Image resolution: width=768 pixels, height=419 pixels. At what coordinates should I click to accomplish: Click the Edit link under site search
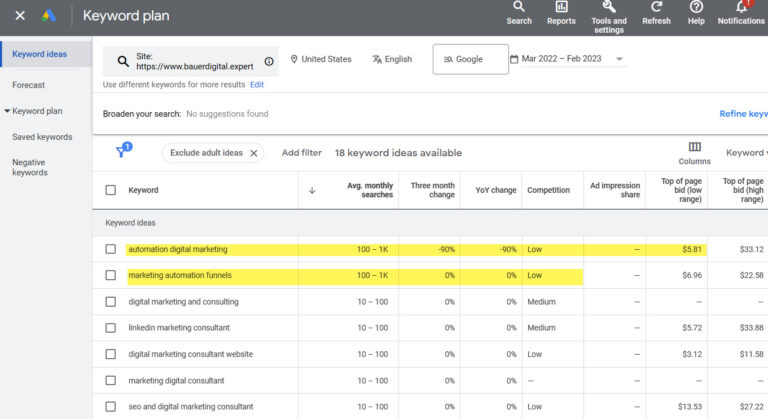[x=257, y=85]
